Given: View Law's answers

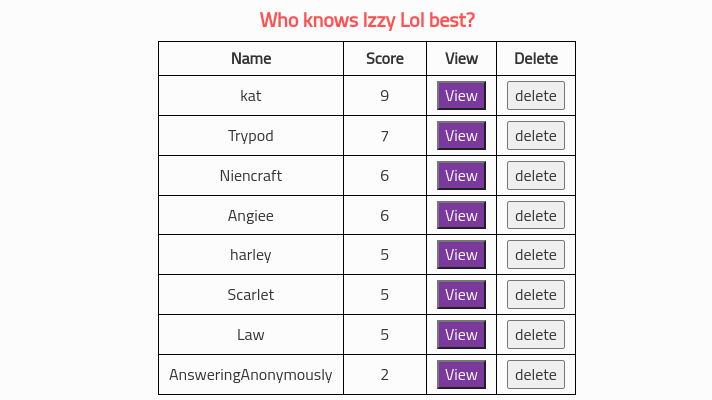Looking at the screenshot, I should coord(461,335).
